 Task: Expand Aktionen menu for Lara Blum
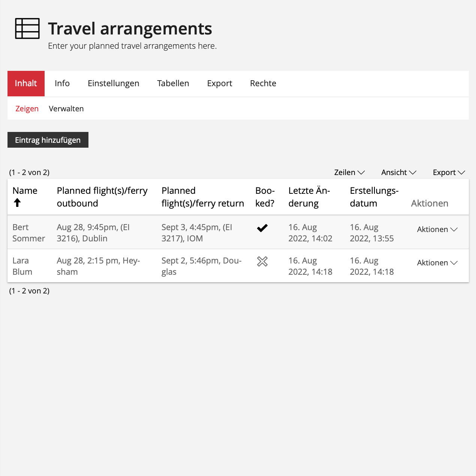(x=437, y=263)
